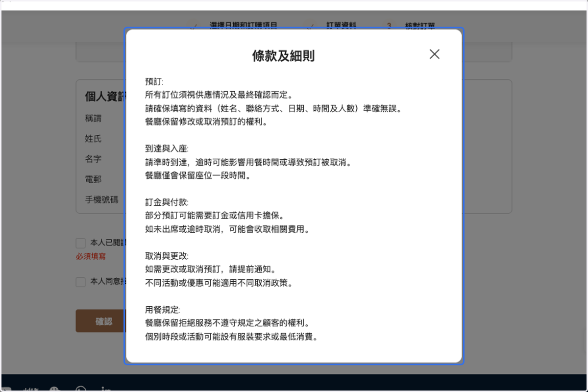Click the 用餐規定: section heading
Screen dimensions: 588x392
[x=163, y=310]
